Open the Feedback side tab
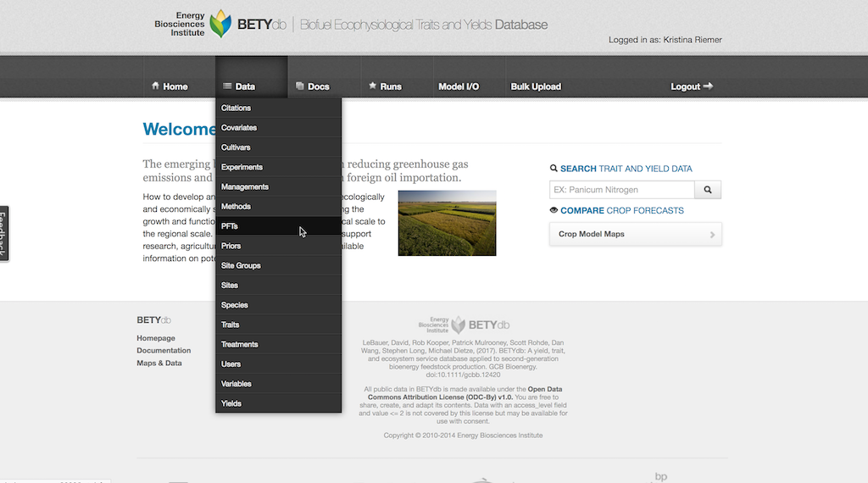 [x=3, y=234]
